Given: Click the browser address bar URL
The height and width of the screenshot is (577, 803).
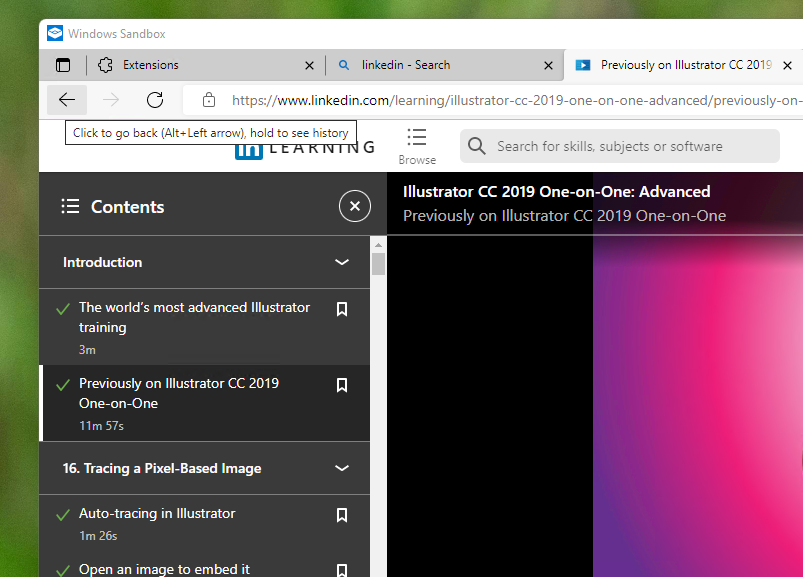Looking at the screenshot, I should point(517,100).
